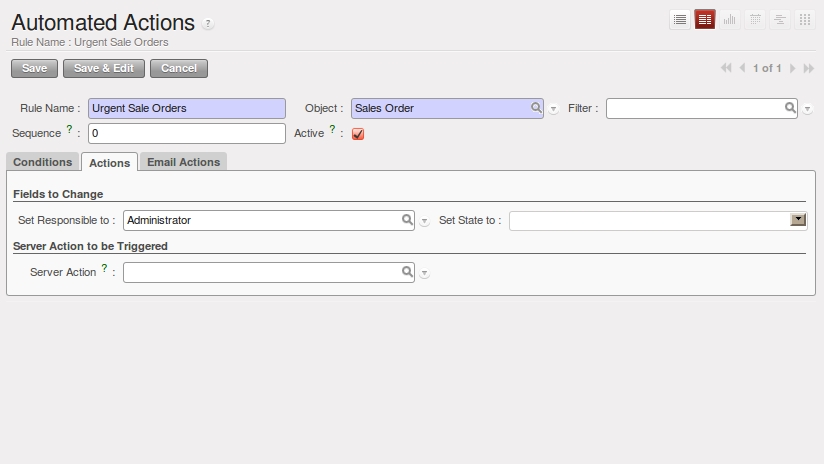824x464 pixels.
Task: Open the Email Actions tab
Action: [183, 162]
